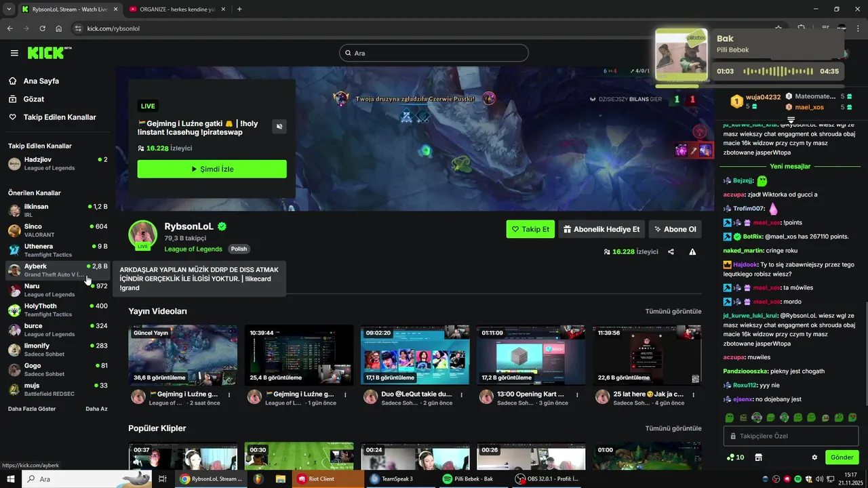Open recommended channel HolyThoth
This screenshot has height=488, width=868.
pyautogui.click(x=58, y=310)
